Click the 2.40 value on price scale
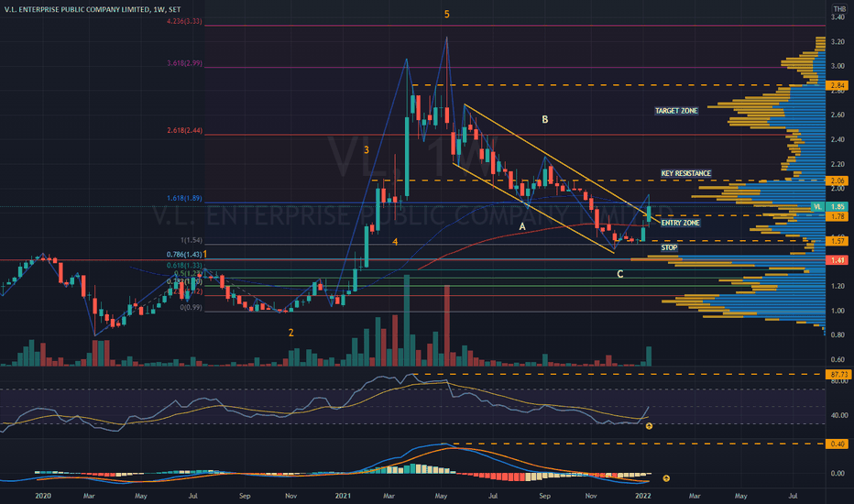 click(x=838, y=140)
